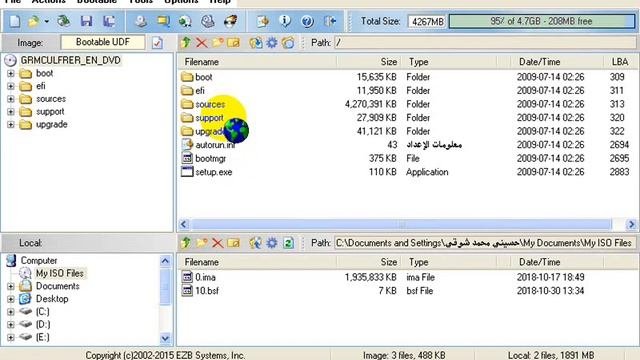This screenshot has height=360, width=640.
Task: Toggle the boot info checkmark icon beside Bootable UDF
Action: point(157,42)
